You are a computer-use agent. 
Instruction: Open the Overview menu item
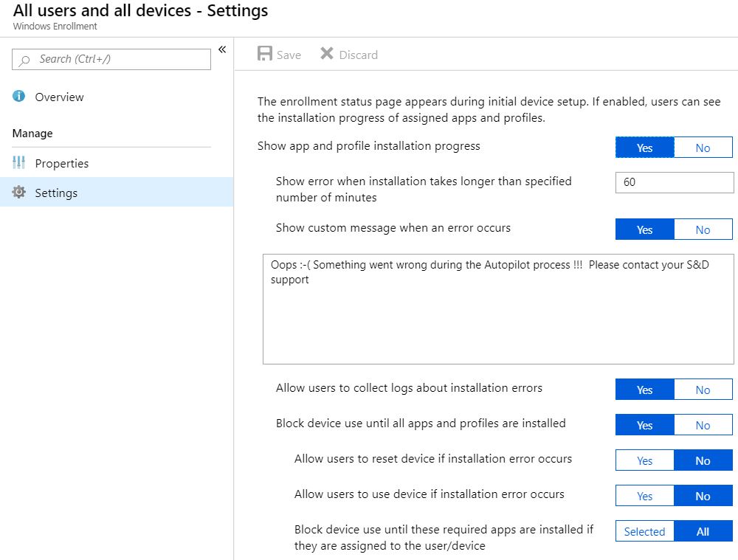tap(59, 97)
